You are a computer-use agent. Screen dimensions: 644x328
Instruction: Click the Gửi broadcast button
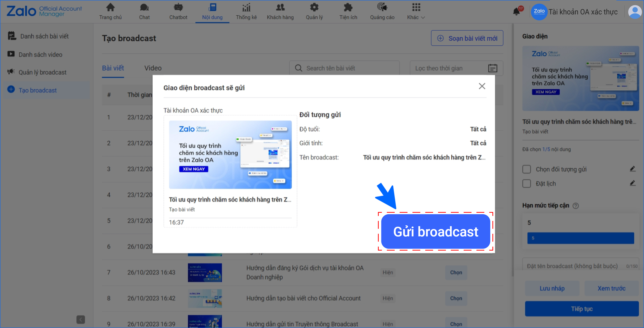coord(435,231)
